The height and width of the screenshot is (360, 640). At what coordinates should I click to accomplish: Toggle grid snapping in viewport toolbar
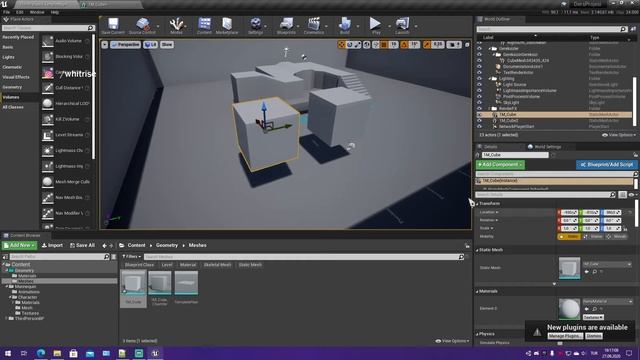click(384, 44)
